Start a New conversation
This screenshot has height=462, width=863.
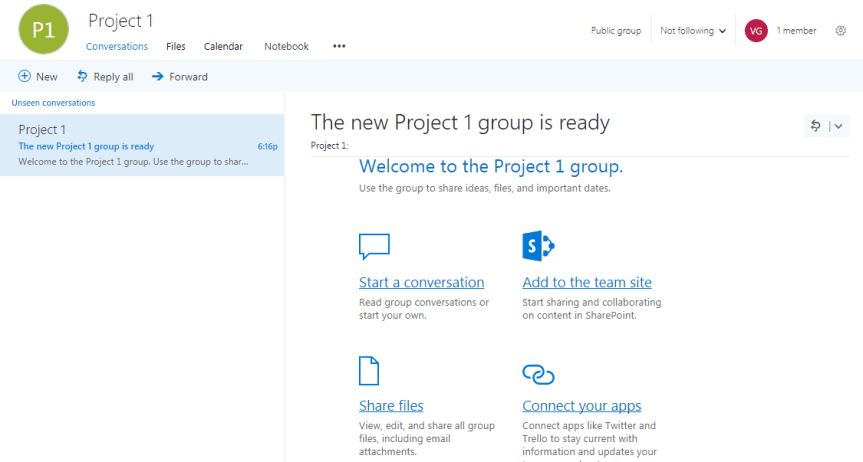[x=38, y=77]
